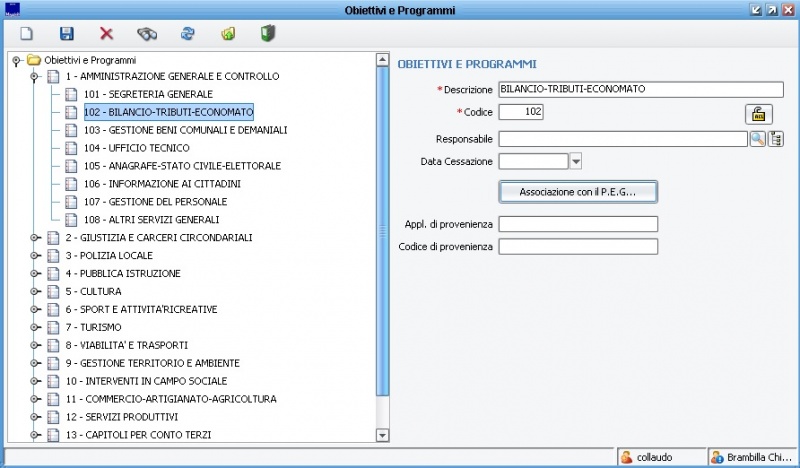Image resolution: width=800 pixels, height=468 pixels.
Task: Select 11 - COMMERCIO-ARTIGIANATO-AGRICOLTURA
Action: [171, 399]
